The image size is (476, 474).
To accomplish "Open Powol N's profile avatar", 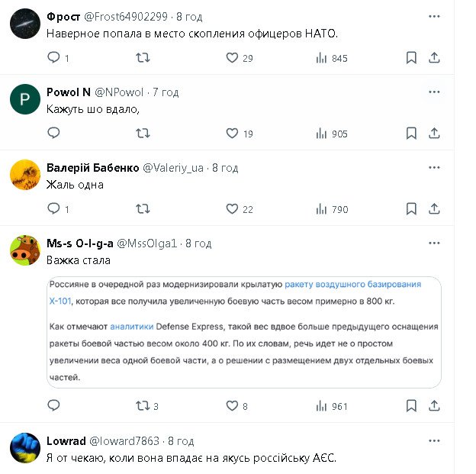I will tap(24, 100).
